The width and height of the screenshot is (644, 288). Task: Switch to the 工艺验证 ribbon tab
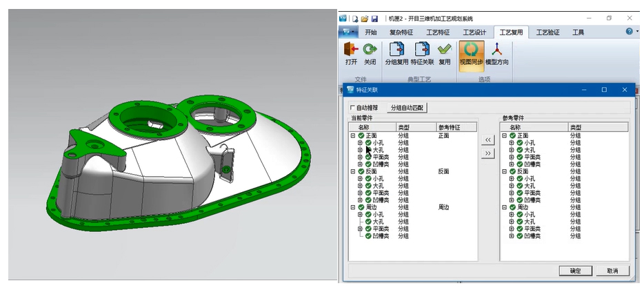[x=547, y=32]
